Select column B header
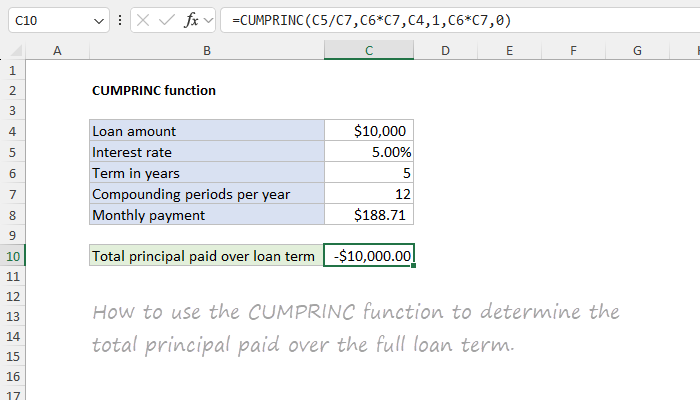Image resolution: width=700 pixels, height=400 pixels. (x=207, y=50)
